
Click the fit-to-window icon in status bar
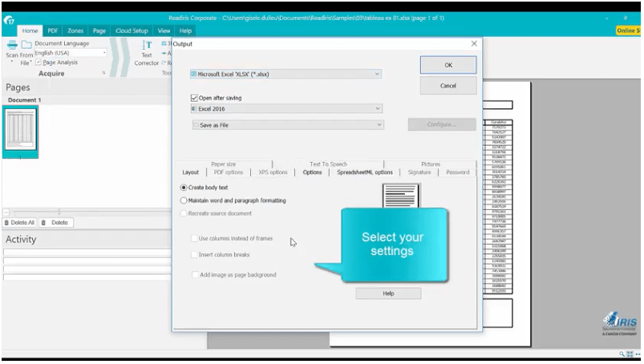[630, 354]
